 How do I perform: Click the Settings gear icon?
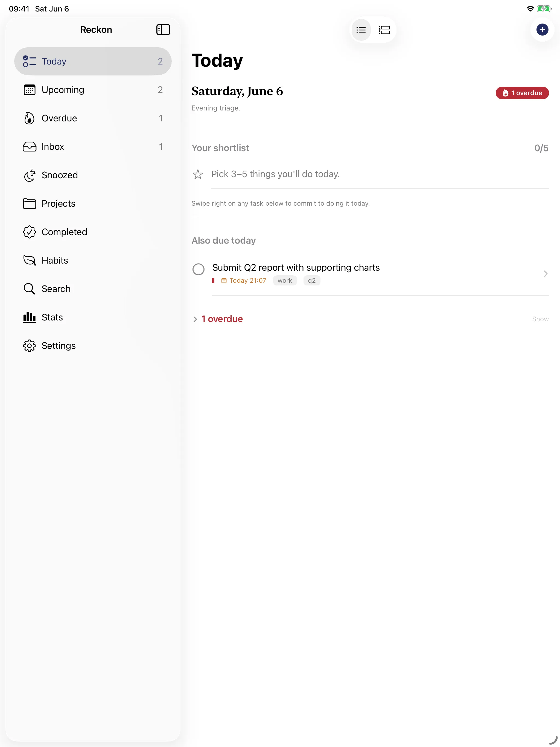[x=29, y=345]
